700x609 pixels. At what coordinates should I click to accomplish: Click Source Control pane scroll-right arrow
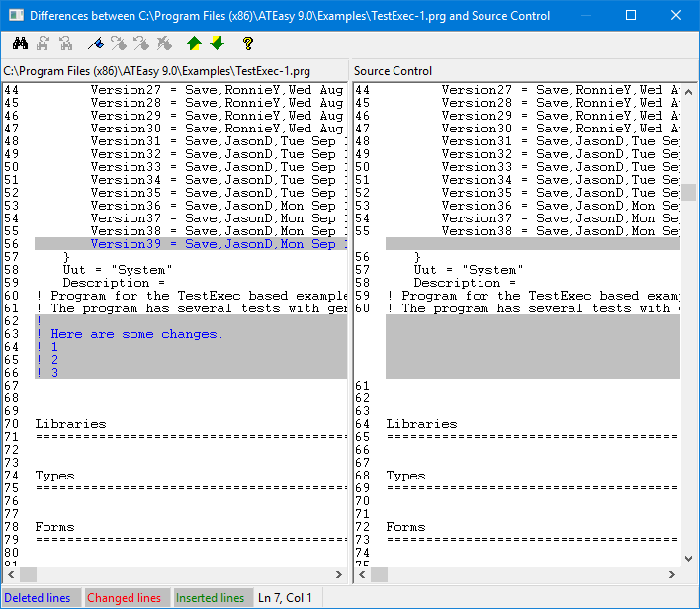[x=672, y=574]
